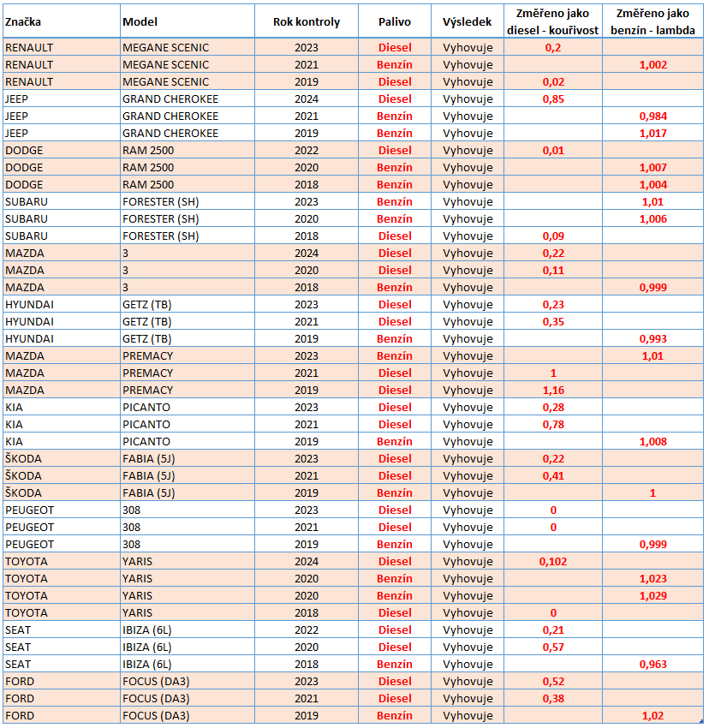Click Benzín in the HYUNDAI GETZ 2019 row
The image size is (709, 728).
click(x=395, y=339)
